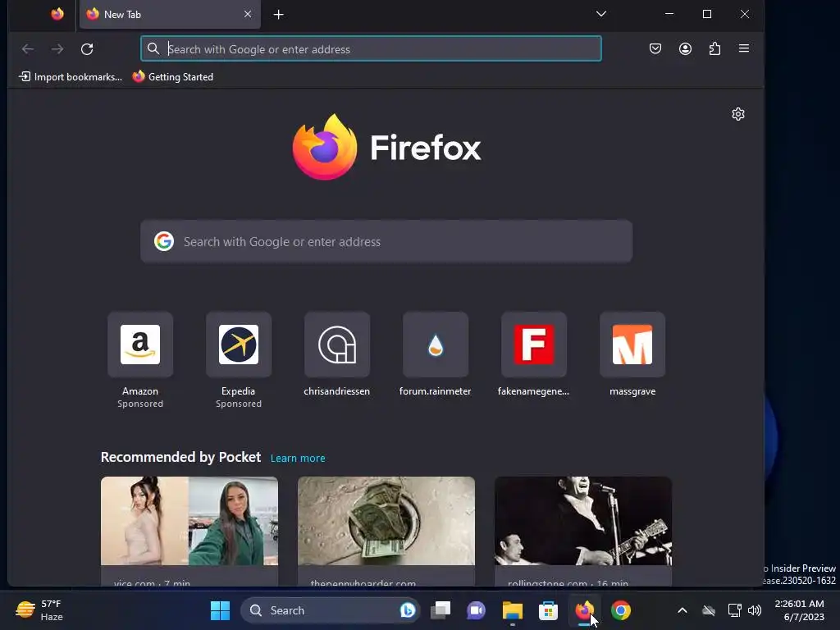Viewport: 840px width, 630px height.
Task: Open Bing chat icon in taskbar search
Action: [x=407, y=610]
